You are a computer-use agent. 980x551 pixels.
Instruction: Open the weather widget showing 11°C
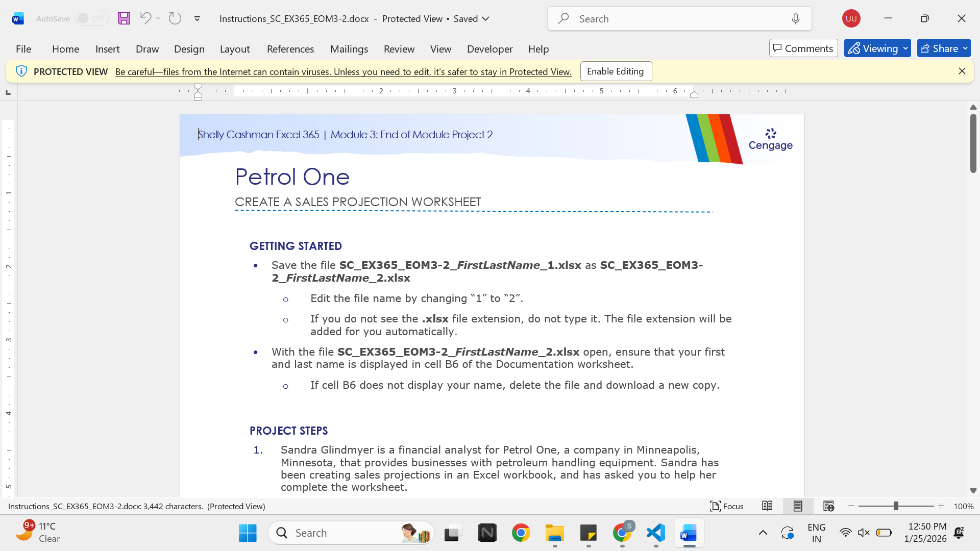38,533
